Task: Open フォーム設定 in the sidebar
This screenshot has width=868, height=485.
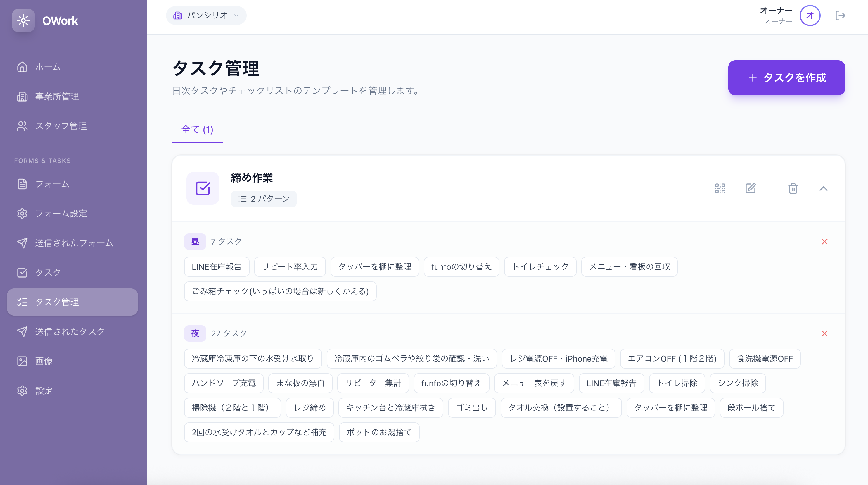Action: point(61,214)
